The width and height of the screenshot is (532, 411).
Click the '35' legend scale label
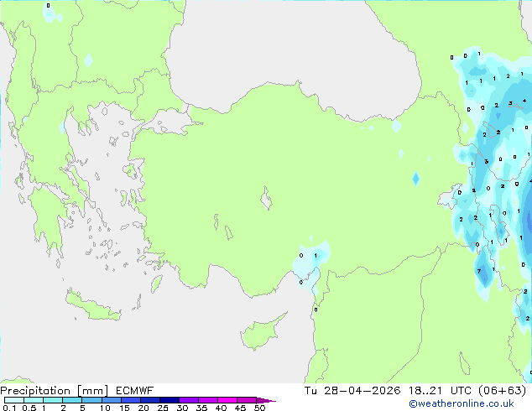pyautogui.click(x=201, y=408)
